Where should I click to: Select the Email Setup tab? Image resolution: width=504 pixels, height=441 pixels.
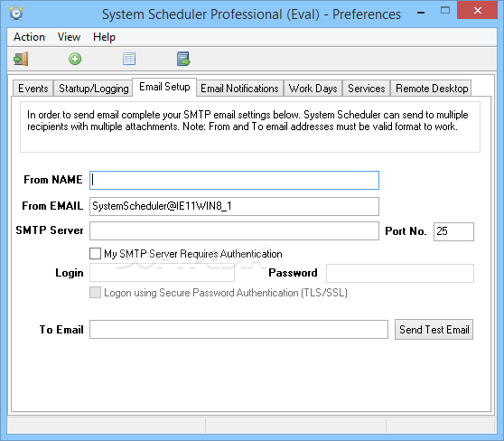click(164, 87)
